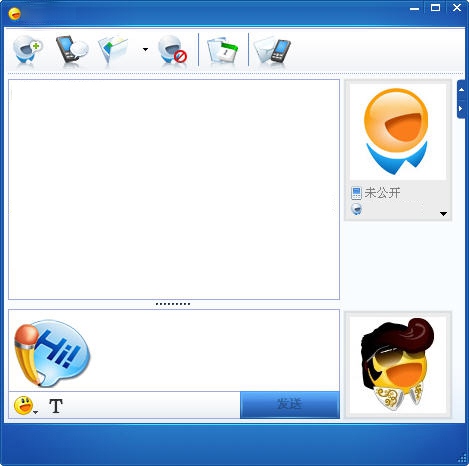Click the 发送 send button

click(x=290, y=405)
